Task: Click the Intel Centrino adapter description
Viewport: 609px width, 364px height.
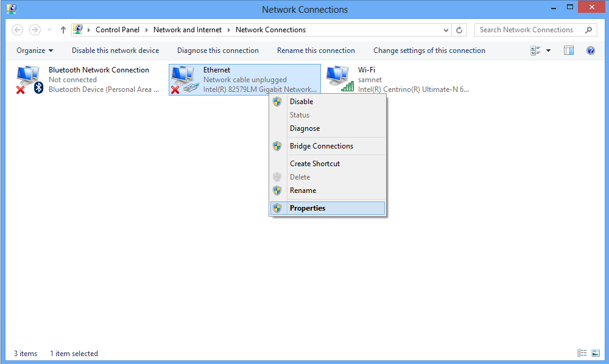Action: pos(414,89)
